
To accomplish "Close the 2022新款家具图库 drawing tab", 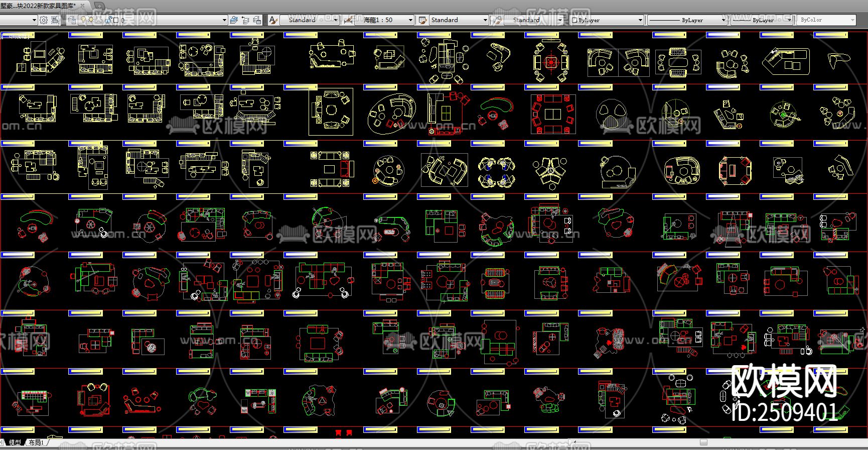I will tap(83, 6).
